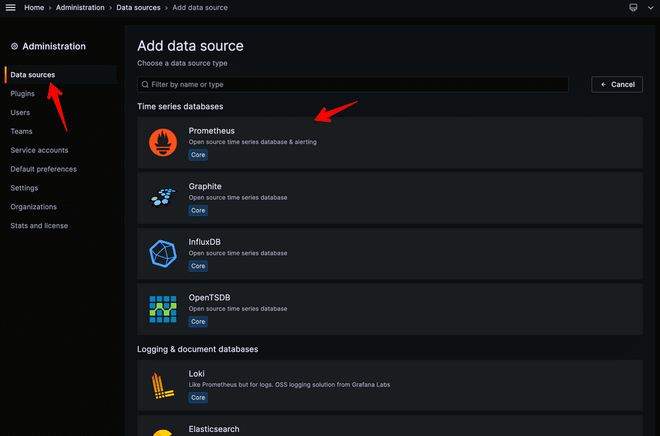Click the InfluxDB polyhedron logo
Image resolution: width=660 pixels, height=436 pixels.
[x=162, y=253]
